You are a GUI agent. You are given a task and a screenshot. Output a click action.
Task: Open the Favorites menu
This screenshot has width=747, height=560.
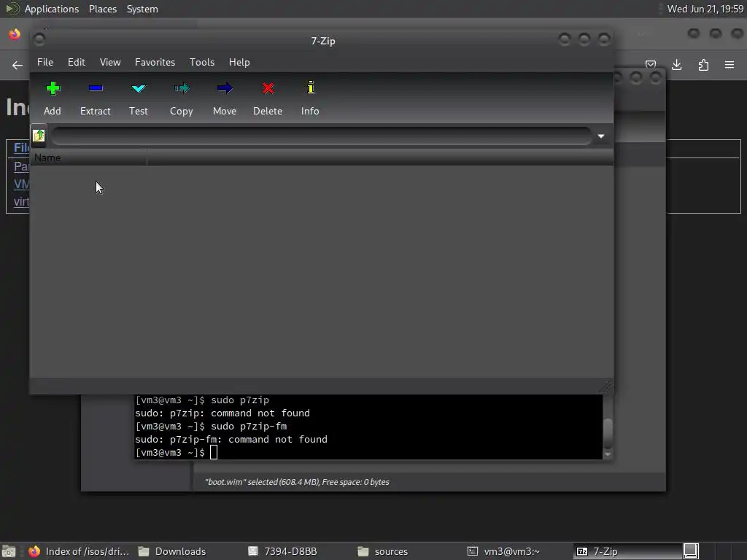pyautogui.click(x=155, y=63)
